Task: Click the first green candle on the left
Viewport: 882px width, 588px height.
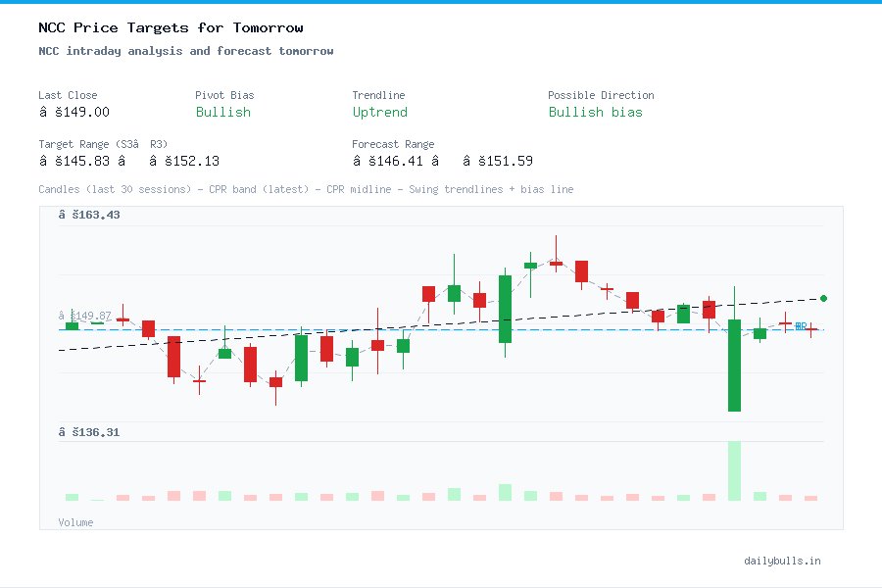Action: [x=70, y=323]
